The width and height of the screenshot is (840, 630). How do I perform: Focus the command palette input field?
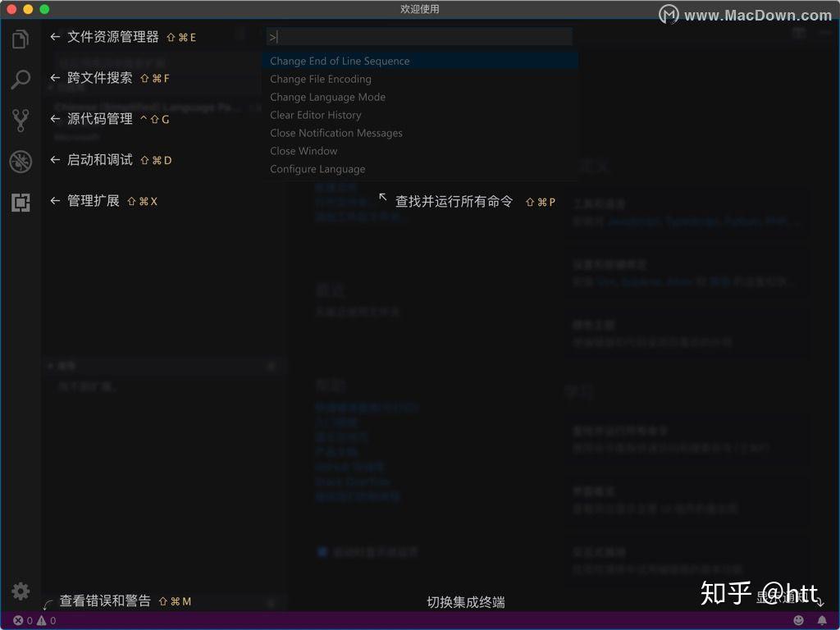(419, 37)
